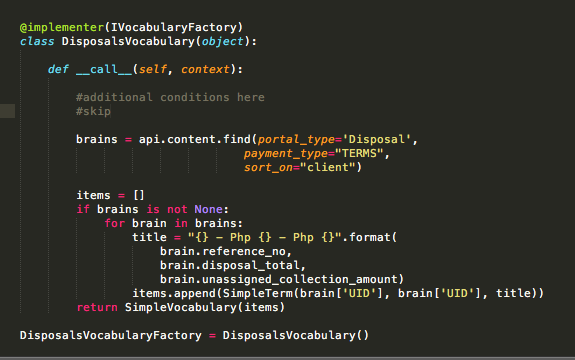
Task: Place cursor on IVocabularyFactory argument
Action: click(x=173, y=27)
